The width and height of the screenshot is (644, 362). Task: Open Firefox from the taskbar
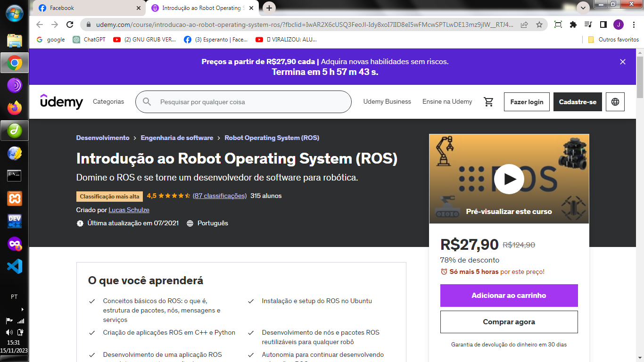pos(15,108)
